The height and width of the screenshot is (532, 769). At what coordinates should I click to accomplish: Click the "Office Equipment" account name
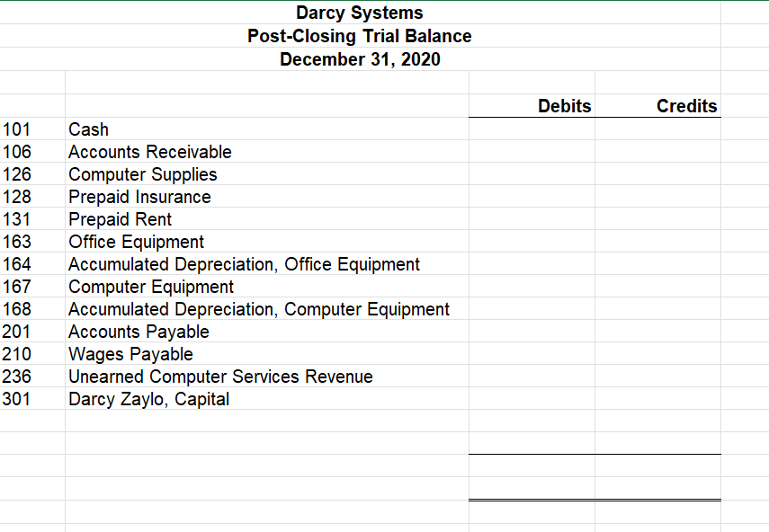[136, 242]
